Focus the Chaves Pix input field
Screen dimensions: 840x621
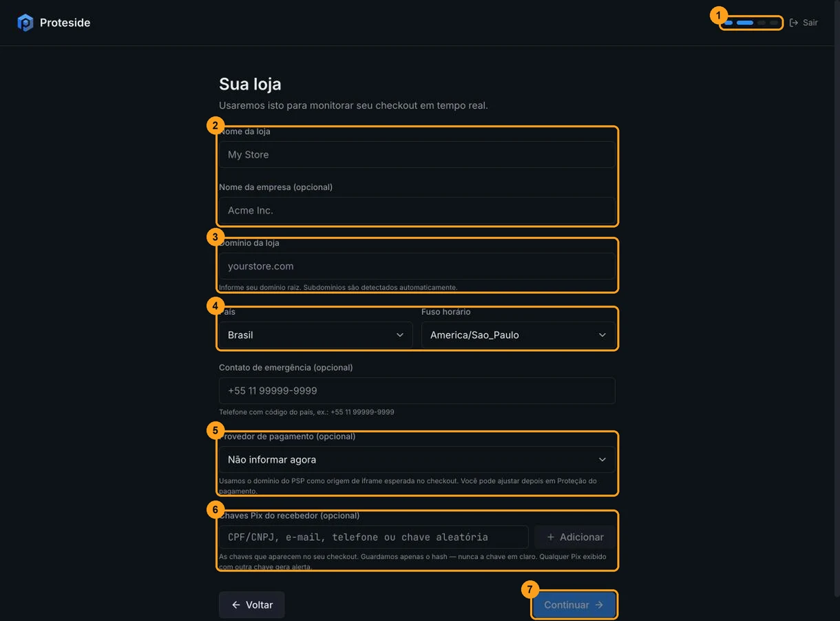tap(374, 537)
